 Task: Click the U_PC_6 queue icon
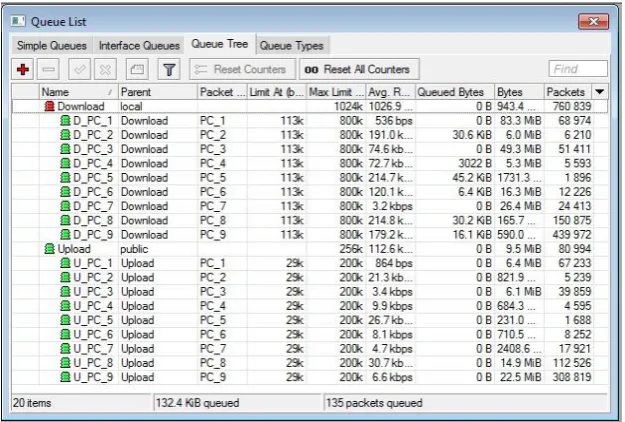pyautogui.click(x=65, y=335)
